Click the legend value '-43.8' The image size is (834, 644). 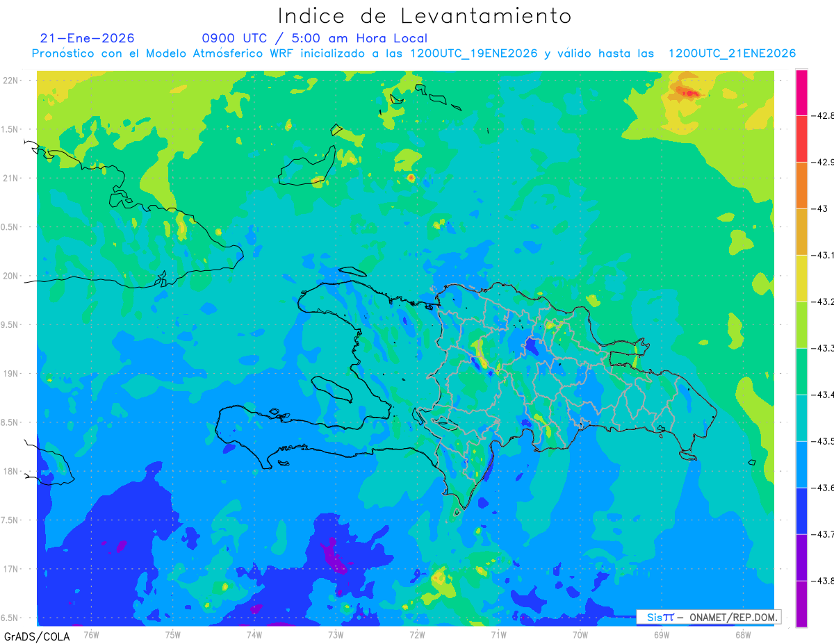click(823, 581)
